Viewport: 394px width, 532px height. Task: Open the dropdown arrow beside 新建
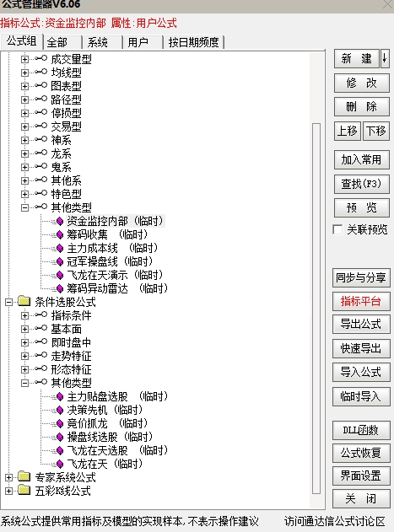pyautogui.click(x=385, y=59)
